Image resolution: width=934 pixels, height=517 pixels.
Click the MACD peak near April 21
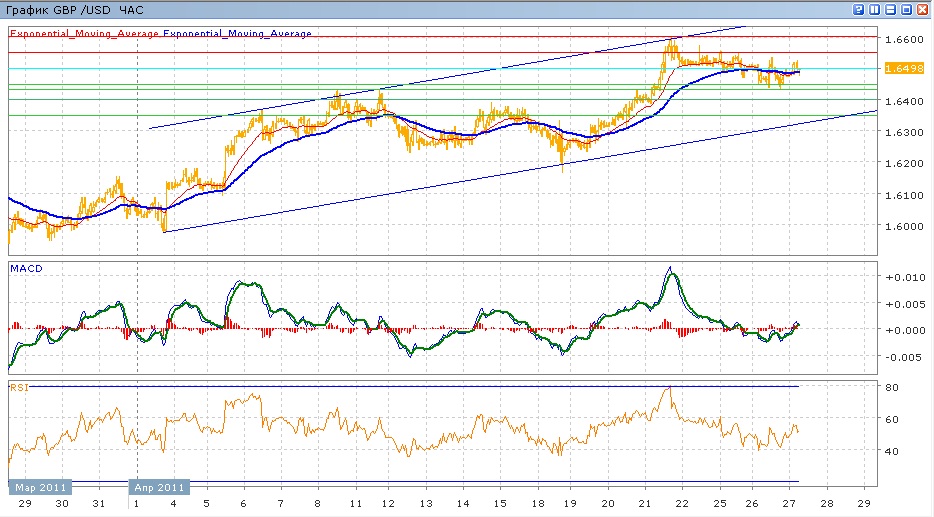(670, 269)
